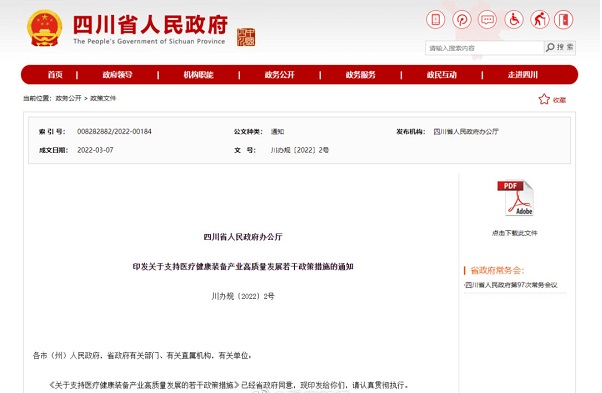Focus the 请输入搜索内容 search field
The height and width of the screenshot is (393, 602).
click(x=485, y=48)
